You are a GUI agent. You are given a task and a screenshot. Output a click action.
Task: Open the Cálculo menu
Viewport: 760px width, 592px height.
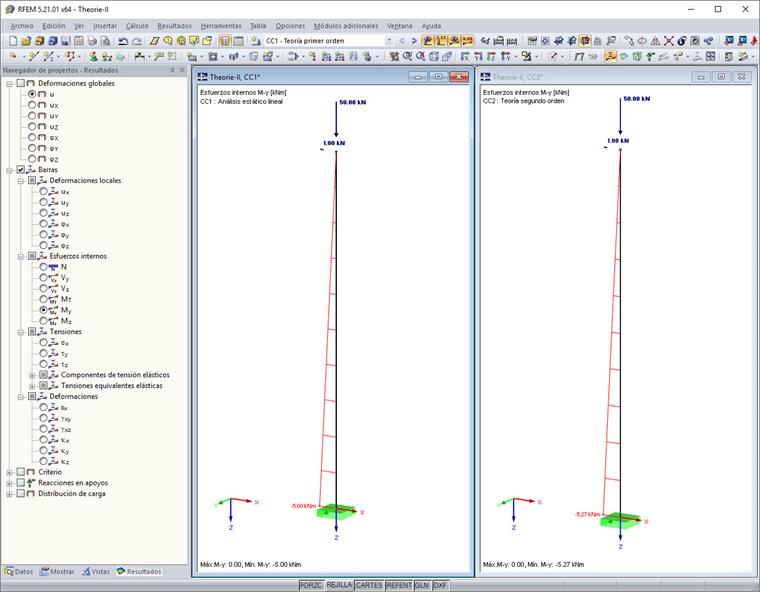click(x=137, y=26)
